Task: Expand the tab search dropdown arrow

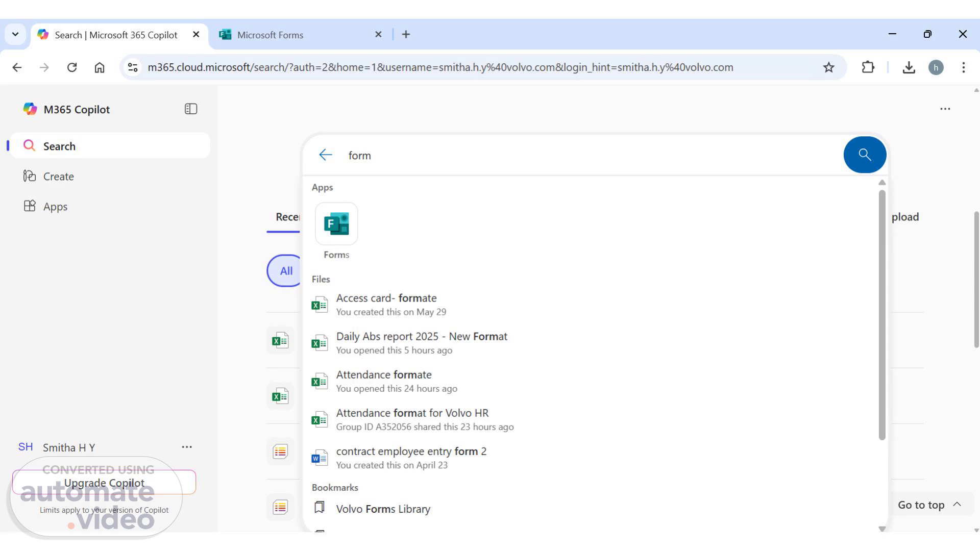Action: (x=15, y=34)
